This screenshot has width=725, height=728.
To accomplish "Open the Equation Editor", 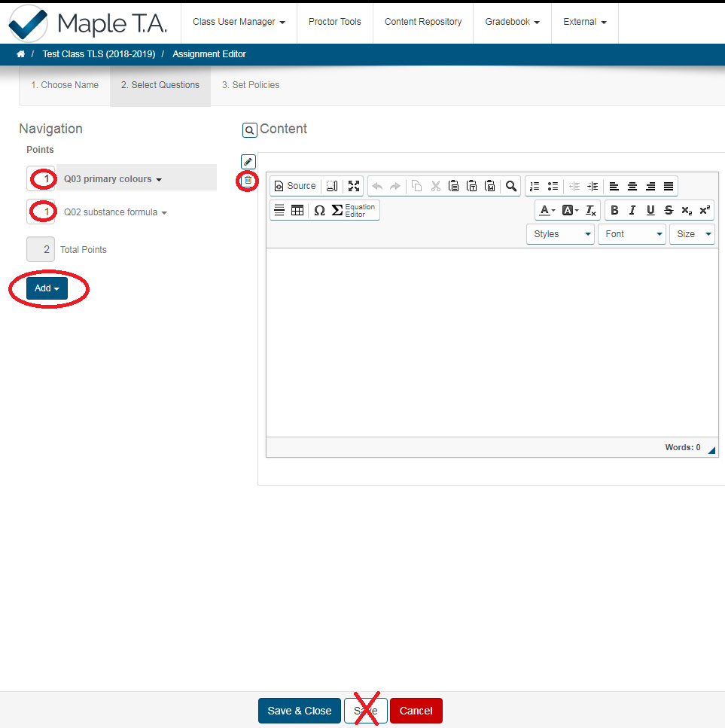I will coord(354,211).
